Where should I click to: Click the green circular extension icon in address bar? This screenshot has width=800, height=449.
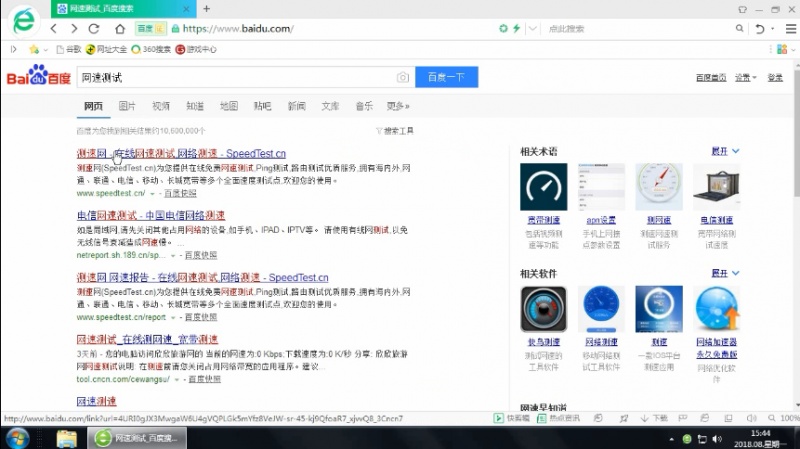click(503, 29)
